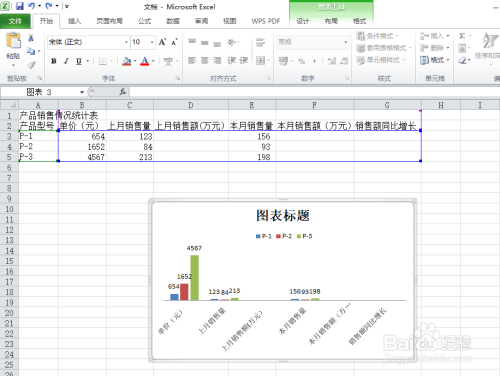Viewport: 500px width, 376px height.
Task: Open Format as Table menu
Action: pos(383,48)
